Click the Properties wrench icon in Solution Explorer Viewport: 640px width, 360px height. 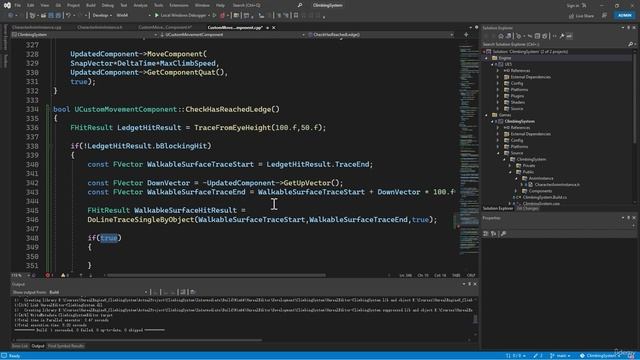pos(562,36)
